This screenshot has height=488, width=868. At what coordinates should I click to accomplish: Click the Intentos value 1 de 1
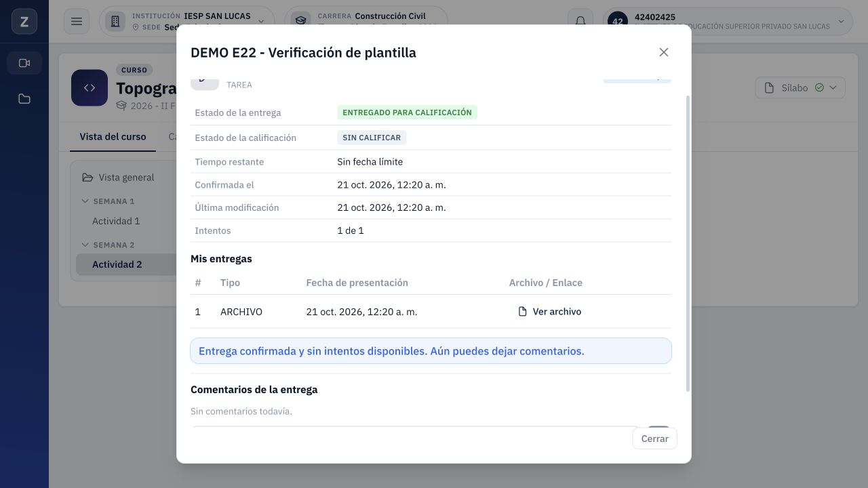[351, 230]
